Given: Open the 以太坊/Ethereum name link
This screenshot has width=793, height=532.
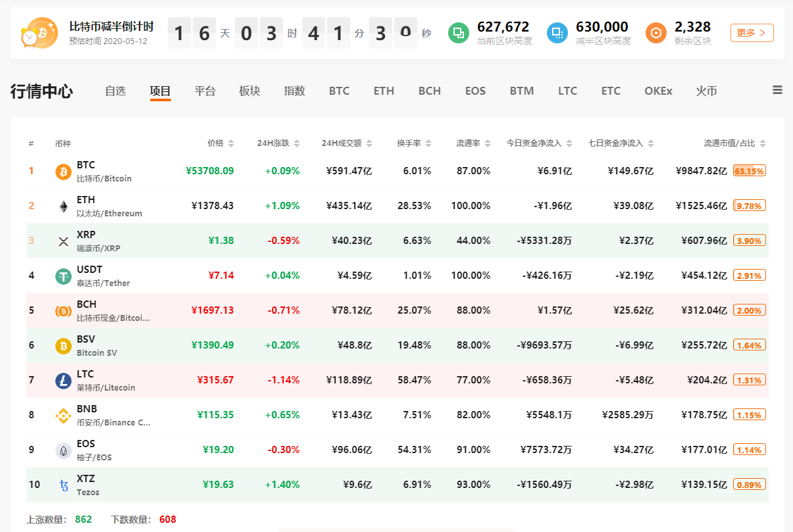Looking at the screenshot, I should tap(109, 213).
